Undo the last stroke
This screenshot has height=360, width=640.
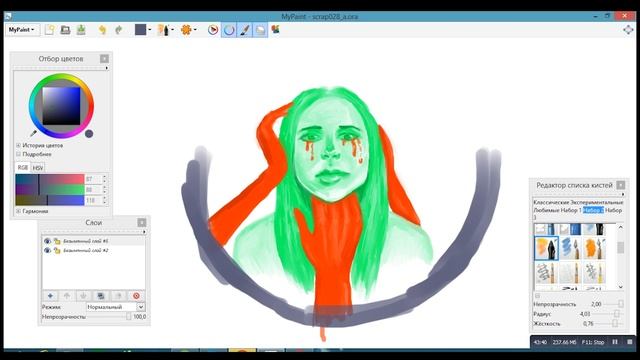click(x=102, y=30)
